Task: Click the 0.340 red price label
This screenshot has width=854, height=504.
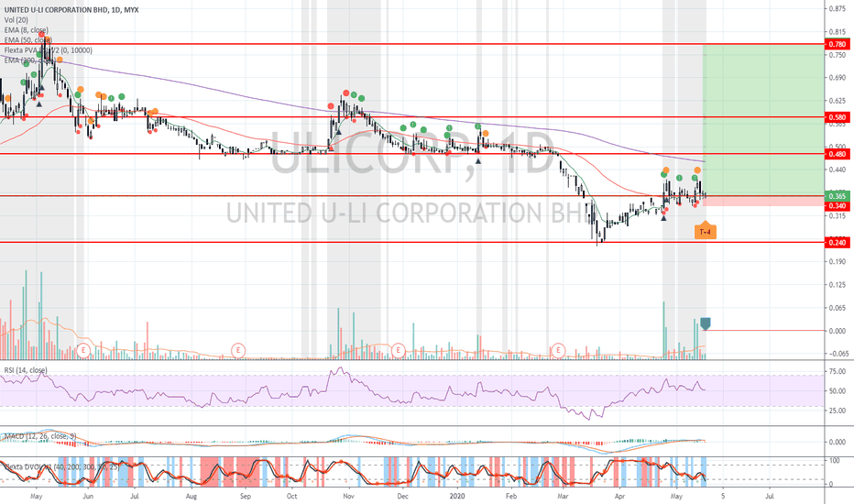Action: (x=838, y=205)
